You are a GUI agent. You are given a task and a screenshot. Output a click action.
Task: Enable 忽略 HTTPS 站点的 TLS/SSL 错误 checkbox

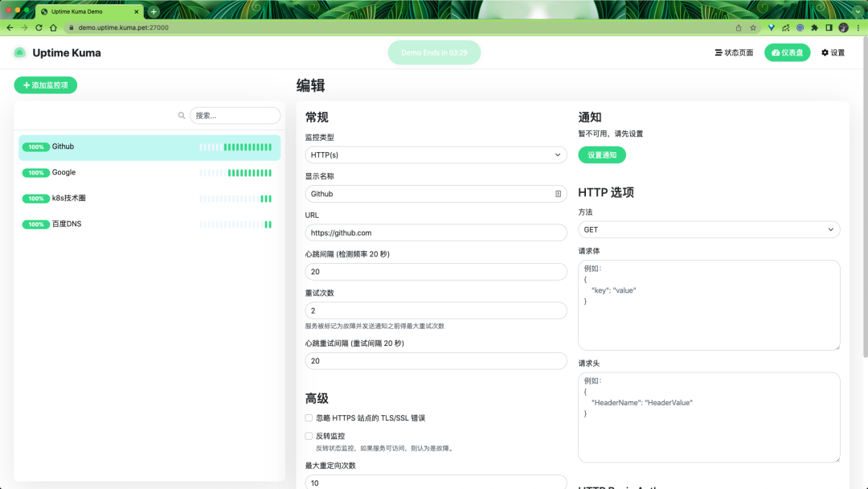(x=309, y=418)
